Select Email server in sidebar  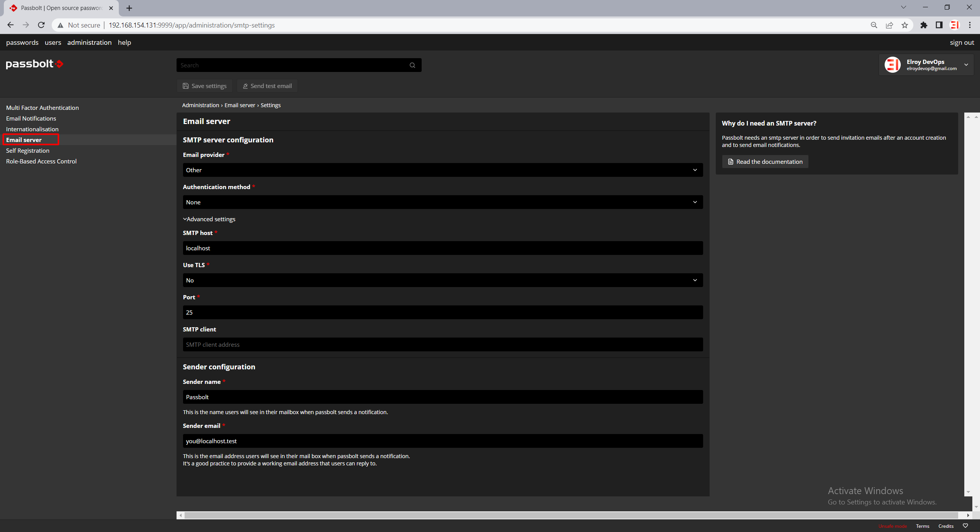[24, 140]
